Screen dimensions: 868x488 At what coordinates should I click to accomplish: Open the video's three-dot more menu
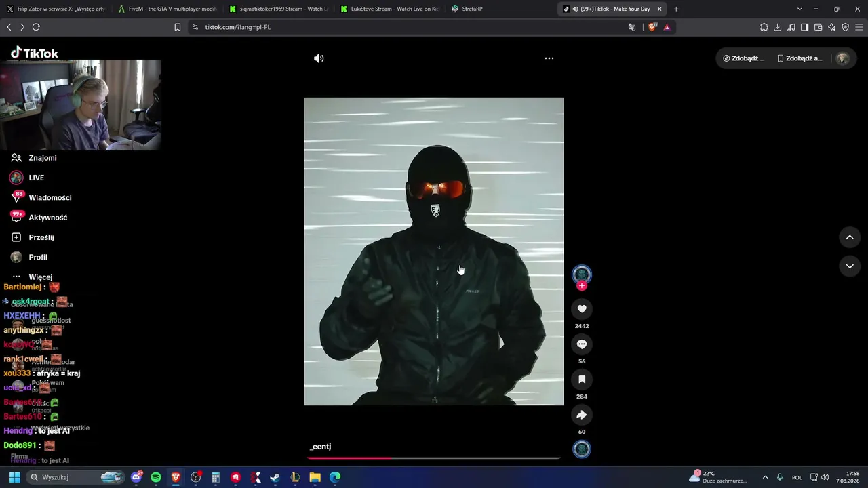click(549, 58)
